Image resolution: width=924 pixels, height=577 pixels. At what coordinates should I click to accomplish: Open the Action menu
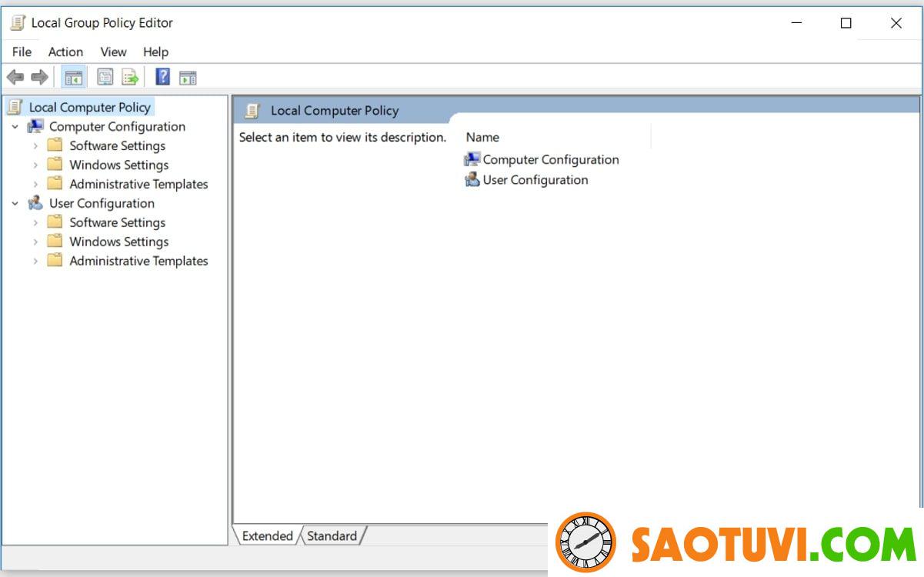click(65, 52)
